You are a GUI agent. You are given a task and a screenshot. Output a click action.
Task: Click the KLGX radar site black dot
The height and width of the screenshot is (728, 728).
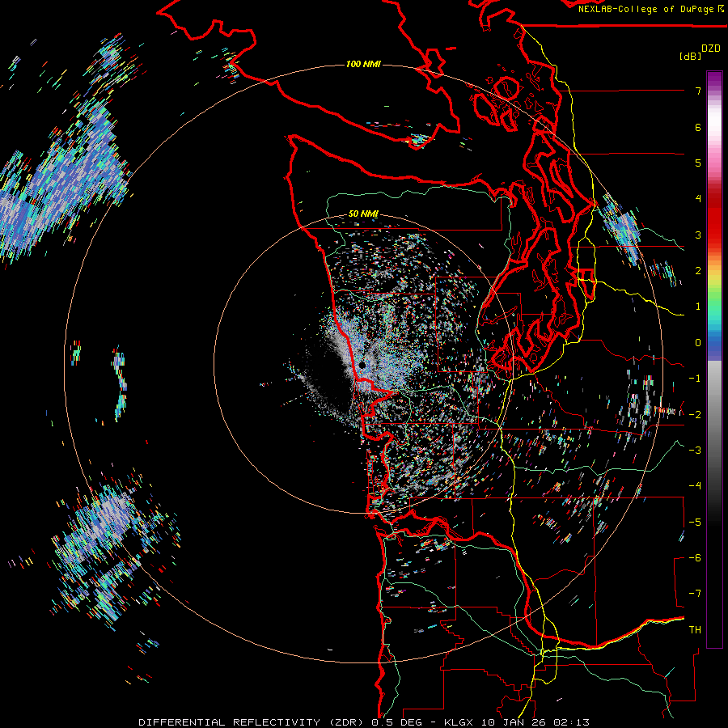coord(362,366)
